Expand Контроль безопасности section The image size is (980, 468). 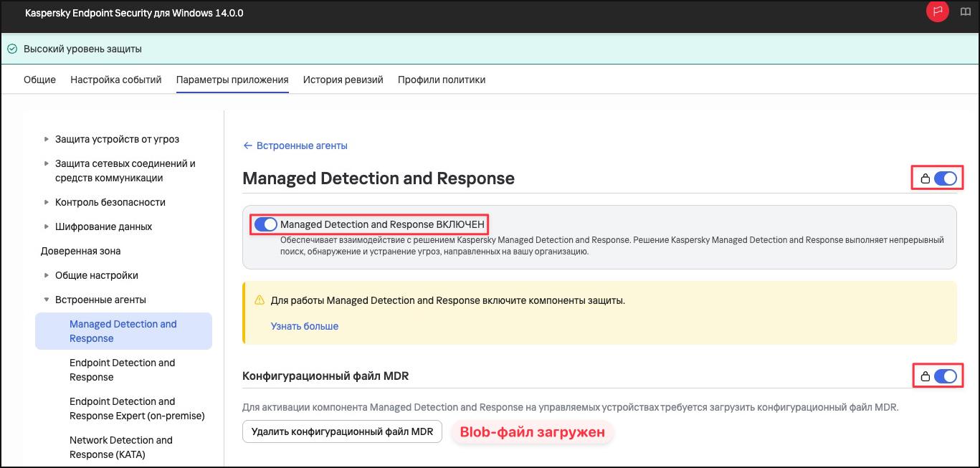tap(47, 202)
